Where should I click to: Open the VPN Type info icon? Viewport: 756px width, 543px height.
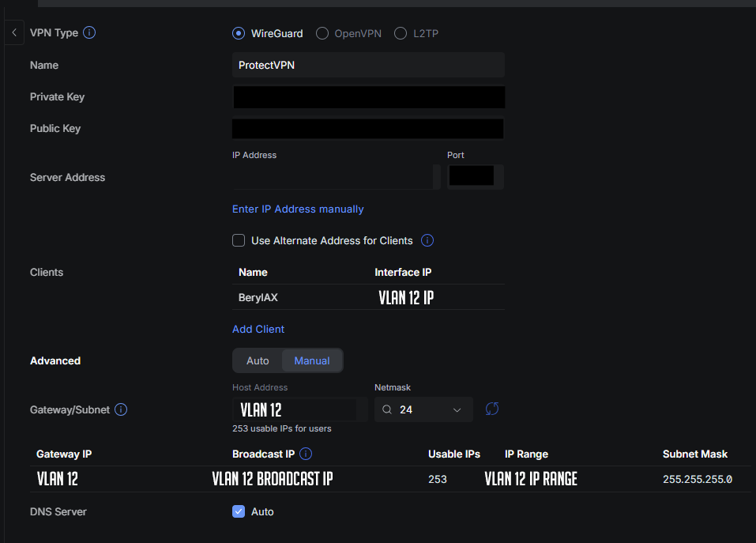point(89,32)
